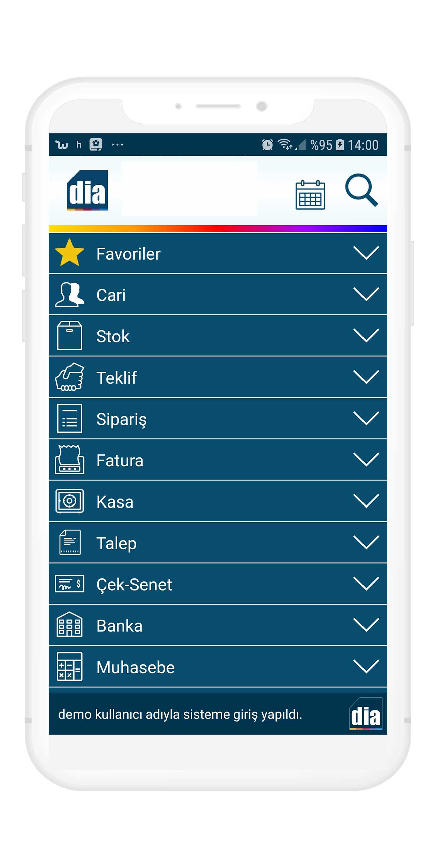436x868 pixels.
Task: Click the dia logo at top left
Action: [87, 190]
